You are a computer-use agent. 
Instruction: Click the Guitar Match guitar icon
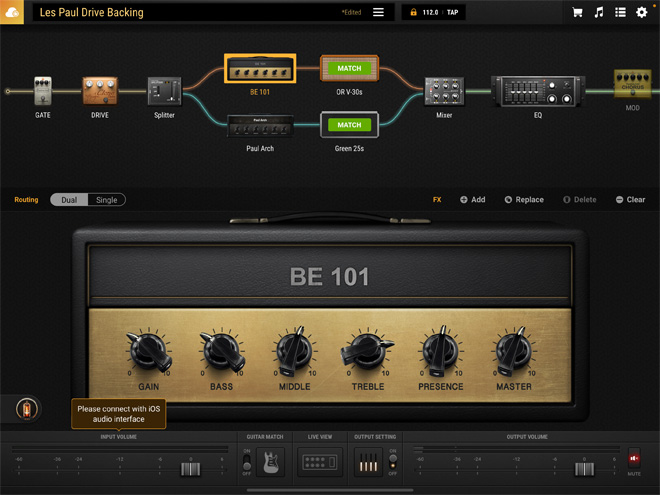point(270,462)
